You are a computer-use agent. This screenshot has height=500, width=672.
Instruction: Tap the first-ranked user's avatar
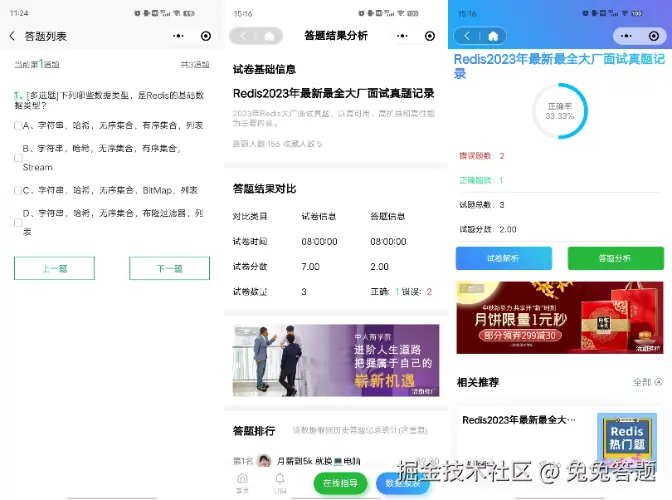pos(264,461)
